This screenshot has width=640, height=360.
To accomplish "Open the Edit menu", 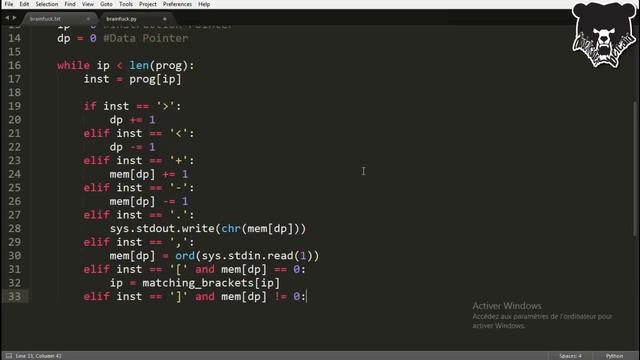I will 24,4.
